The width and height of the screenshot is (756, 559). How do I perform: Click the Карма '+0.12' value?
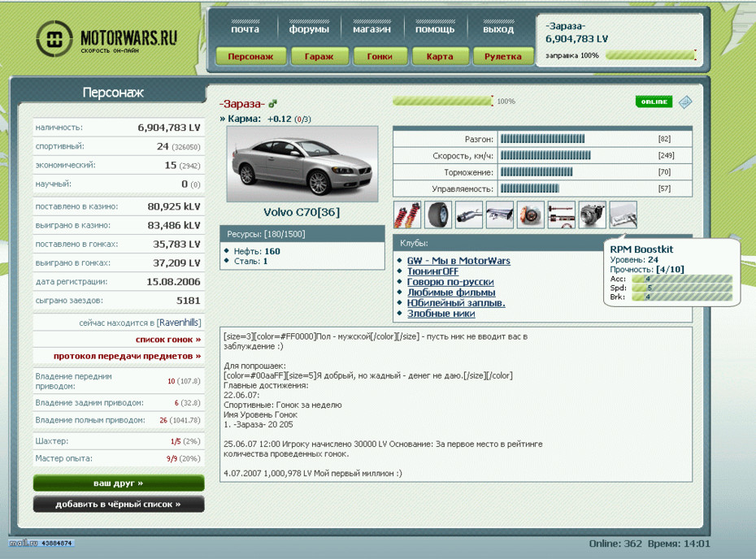(x=280, y=119)
